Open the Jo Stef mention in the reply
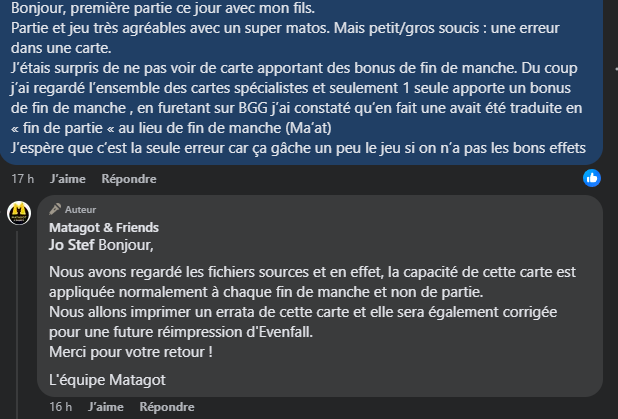Screen dimensions: 618x419 tap(71, 245)
